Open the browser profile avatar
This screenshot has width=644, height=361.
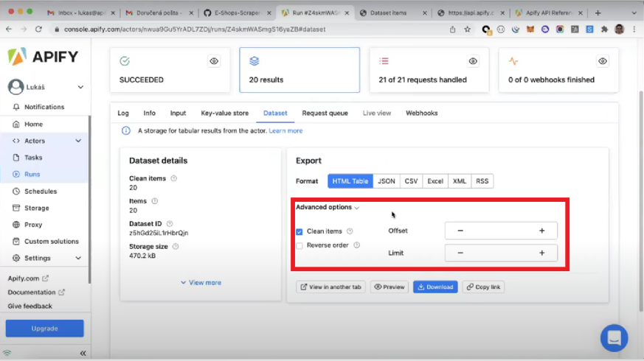point(620,29)
